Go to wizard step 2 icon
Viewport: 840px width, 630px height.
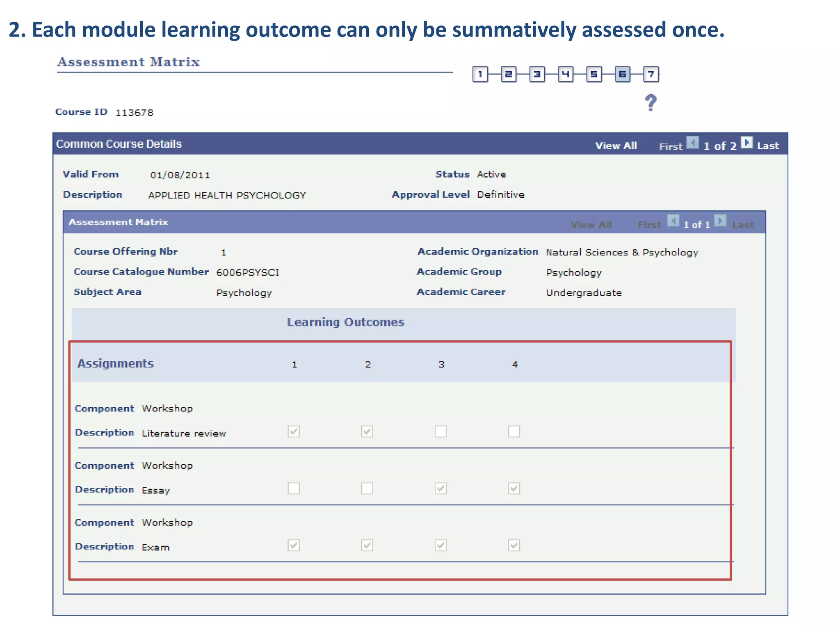[509, 75]
